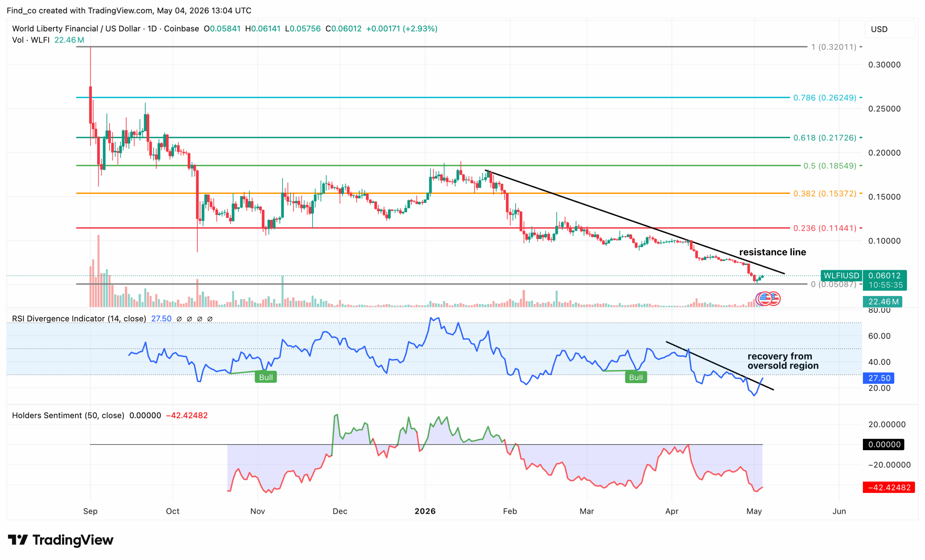Click the rightmost US flag event marker
The image size is (925, 560).
pos(774,299)
